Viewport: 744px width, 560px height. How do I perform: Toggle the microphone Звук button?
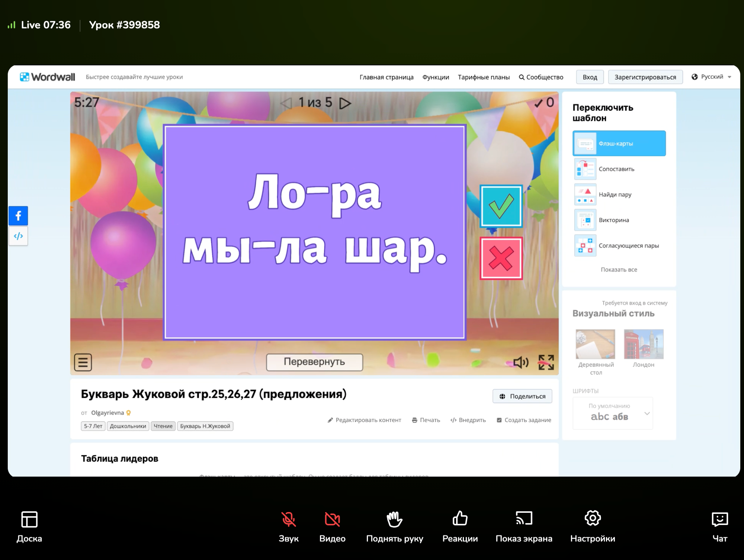(289, 527)
